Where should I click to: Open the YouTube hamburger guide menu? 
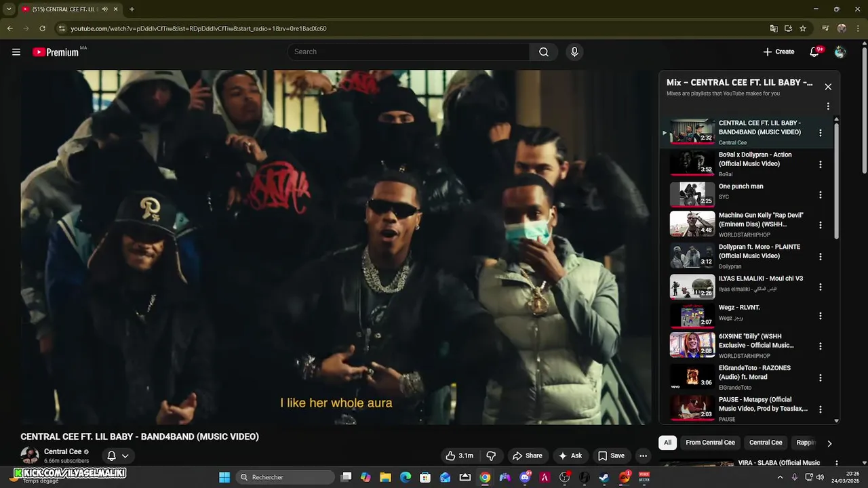[x=16, y=52]
